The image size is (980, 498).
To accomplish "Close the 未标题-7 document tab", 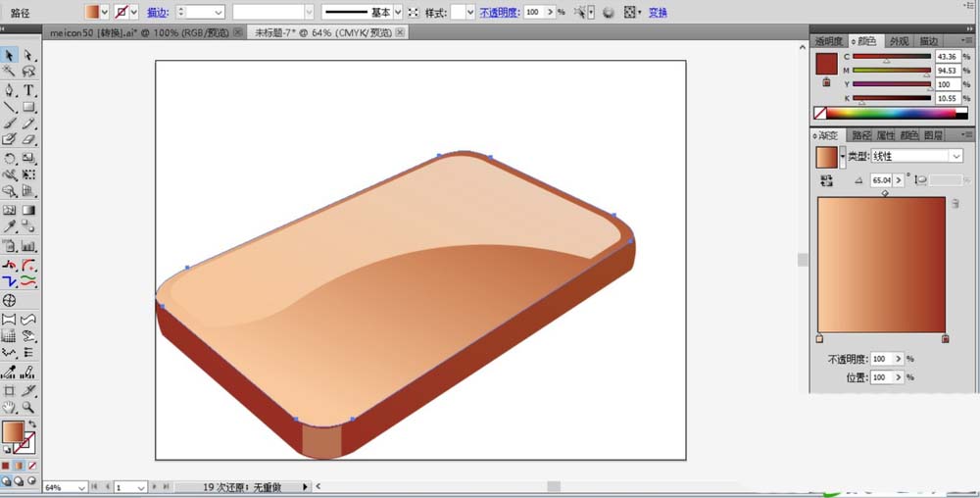I will click(x=400, y=32).
